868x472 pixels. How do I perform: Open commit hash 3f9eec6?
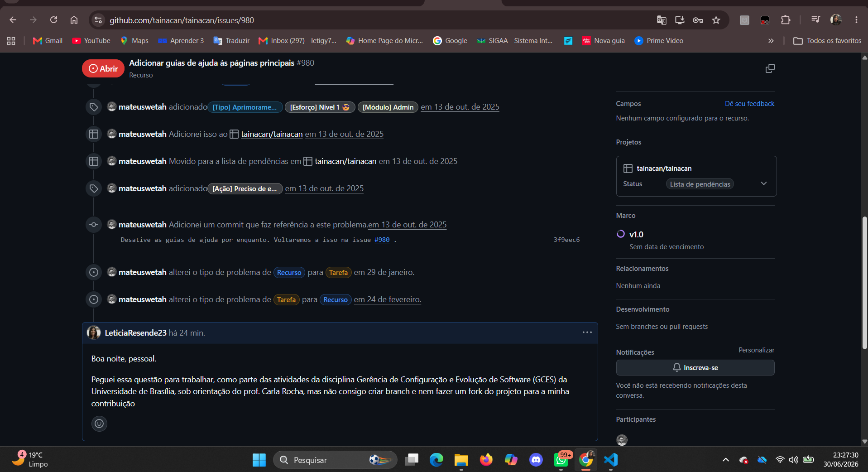[x=566, y=240]
